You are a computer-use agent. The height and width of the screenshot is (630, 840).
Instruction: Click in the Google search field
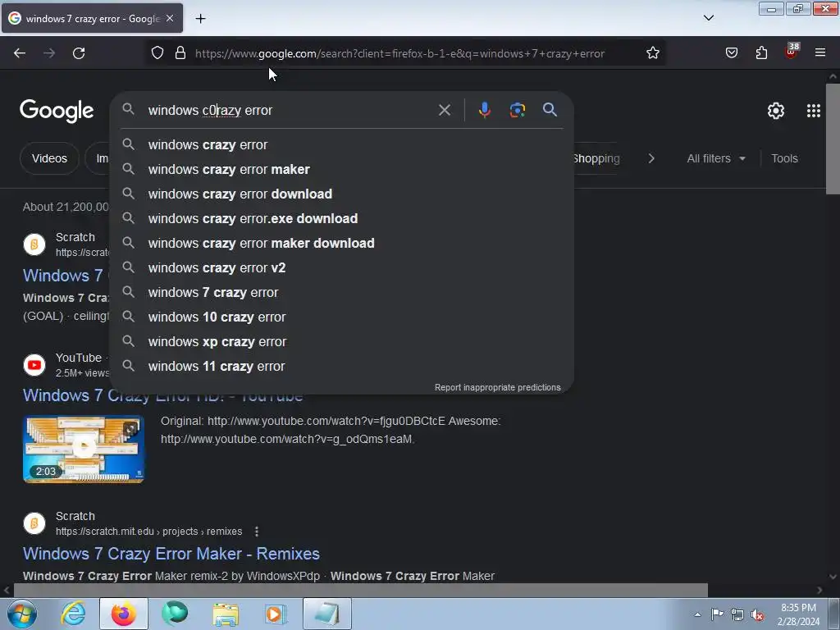coord(290,111)
